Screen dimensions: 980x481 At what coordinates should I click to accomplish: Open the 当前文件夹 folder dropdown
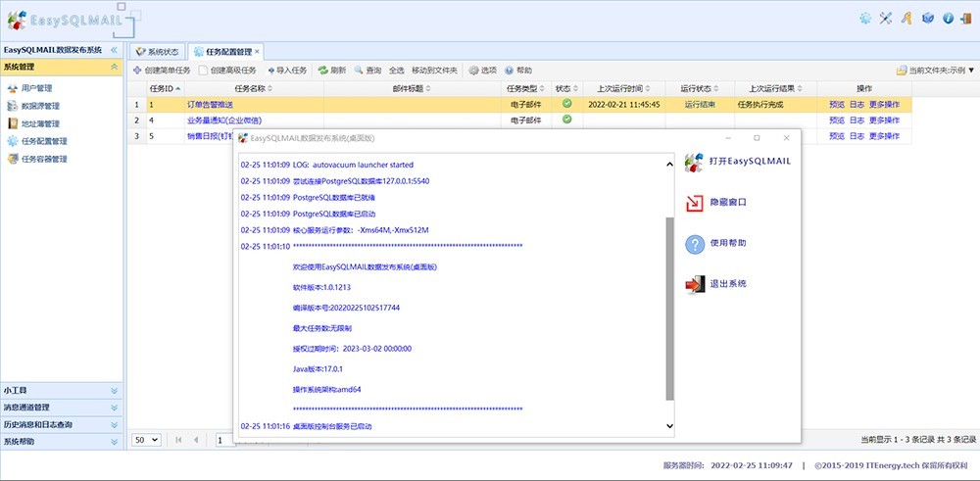[936, 71]
